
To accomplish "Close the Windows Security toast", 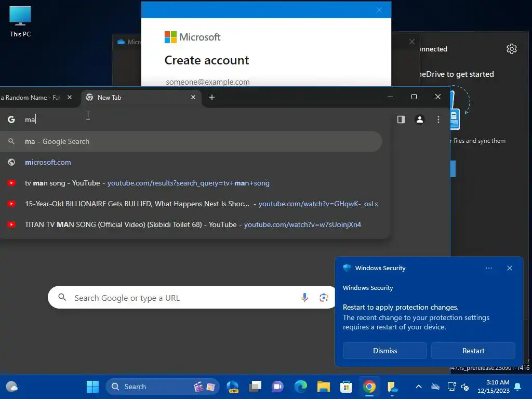I will point(510,268).
